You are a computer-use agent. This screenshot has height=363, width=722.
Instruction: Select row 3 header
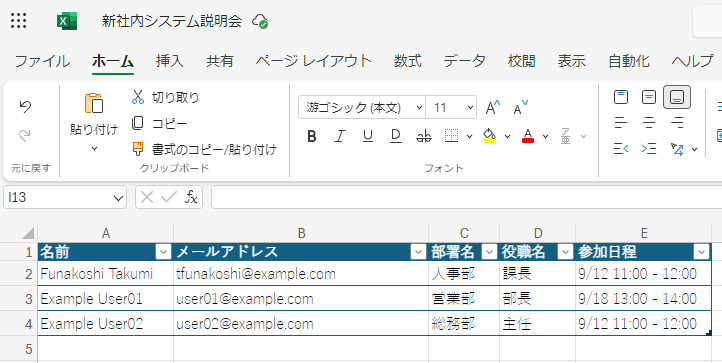[19, 299]
